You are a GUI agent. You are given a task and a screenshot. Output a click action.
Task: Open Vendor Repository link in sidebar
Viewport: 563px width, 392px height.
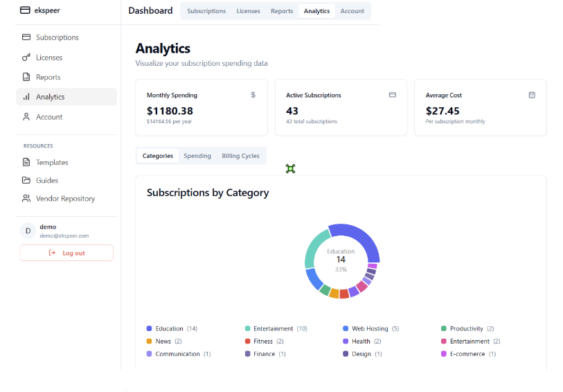point(65,199)
